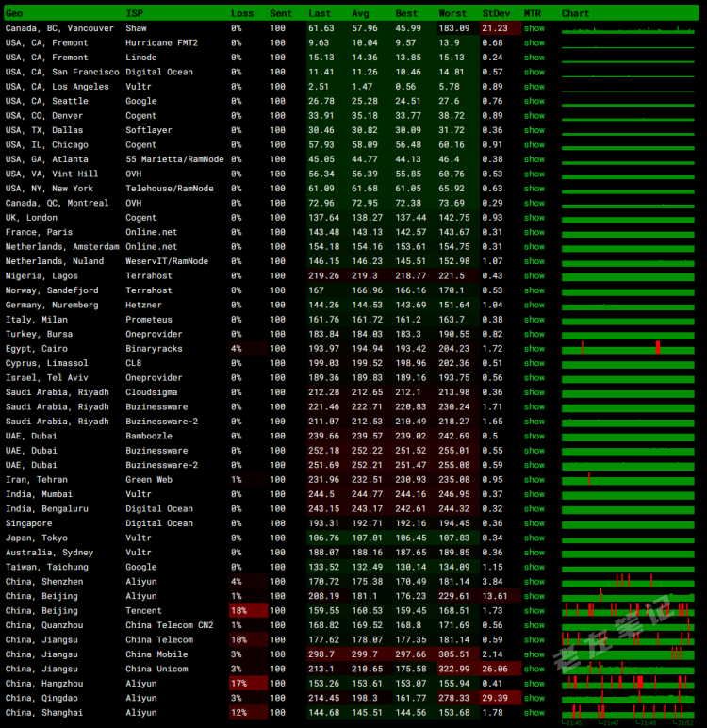
Task: Select the StDev column header
Action: click(x=495, y=13)
